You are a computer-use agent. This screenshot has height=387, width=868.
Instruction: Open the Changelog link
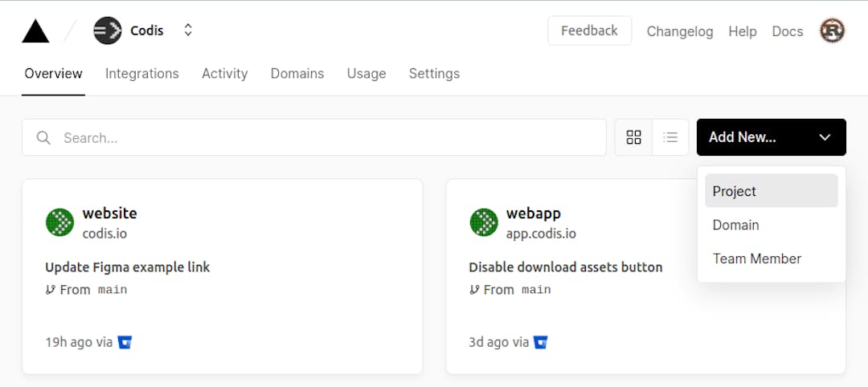click(680, 31)
